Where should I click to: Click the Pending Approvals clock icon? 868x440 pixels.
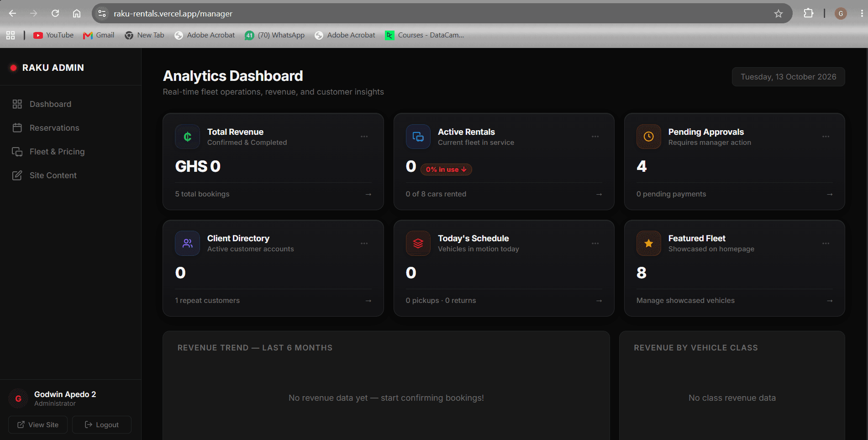click(648, 137)
